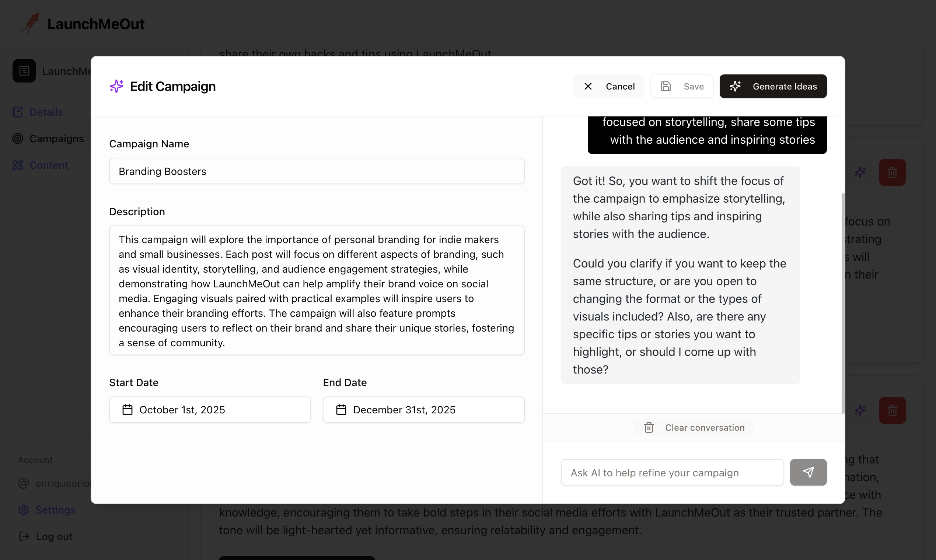Click the red trash icon to delete the idea
This screenshot has width=936, height=560.
click(x=892, y=172)
